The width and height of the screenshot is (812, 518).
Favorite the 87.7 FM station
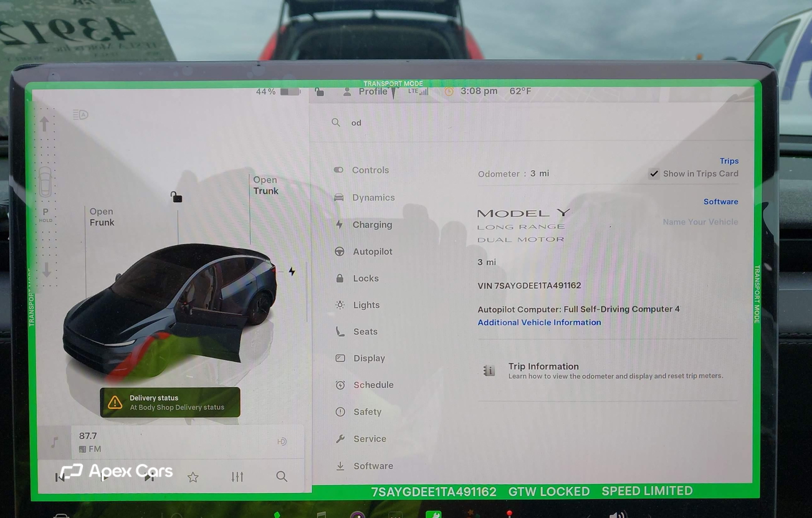coord(193,477)
